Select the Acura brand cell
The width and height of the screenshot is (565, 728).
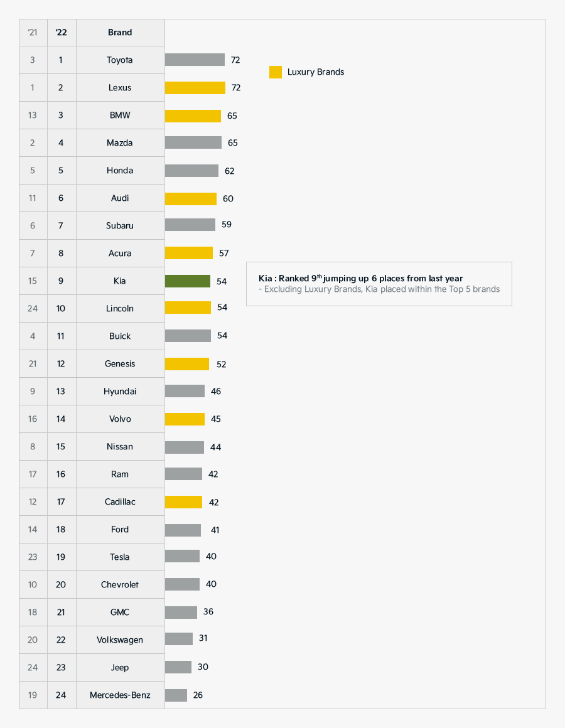(x=121, y=253)
